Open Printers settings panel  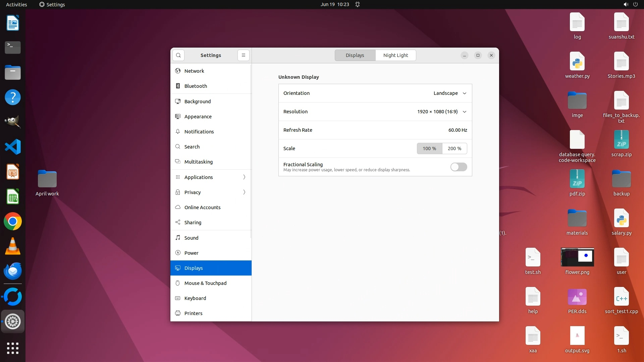[x=193, y=313]
